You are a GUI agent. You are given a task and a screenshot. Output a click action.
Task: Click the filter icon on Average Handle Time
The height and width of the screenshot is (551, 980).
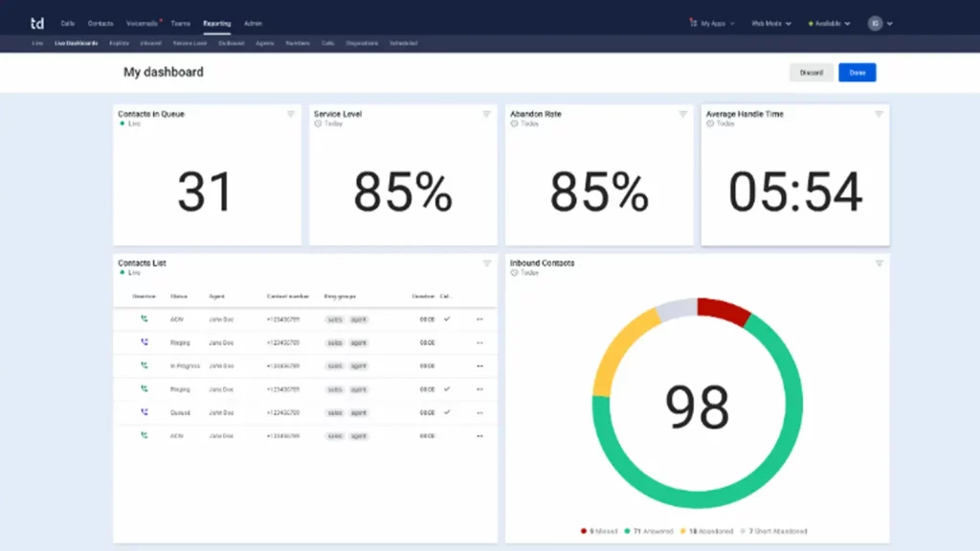[x=879, y=113]
